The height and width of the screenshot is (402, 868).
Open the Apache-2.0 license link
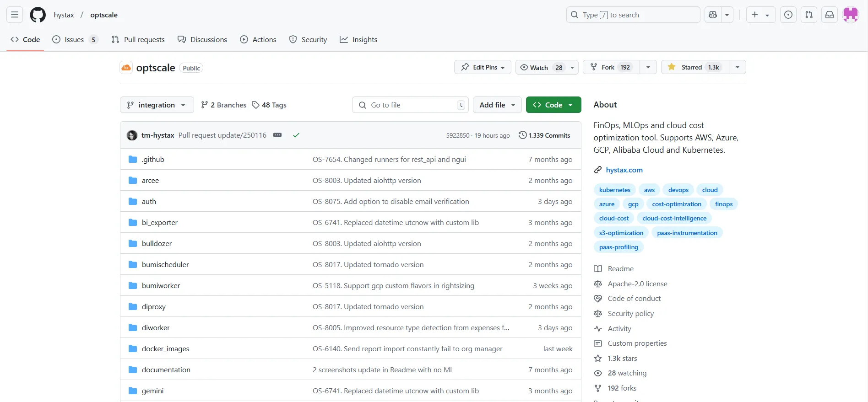pos(637,284)
